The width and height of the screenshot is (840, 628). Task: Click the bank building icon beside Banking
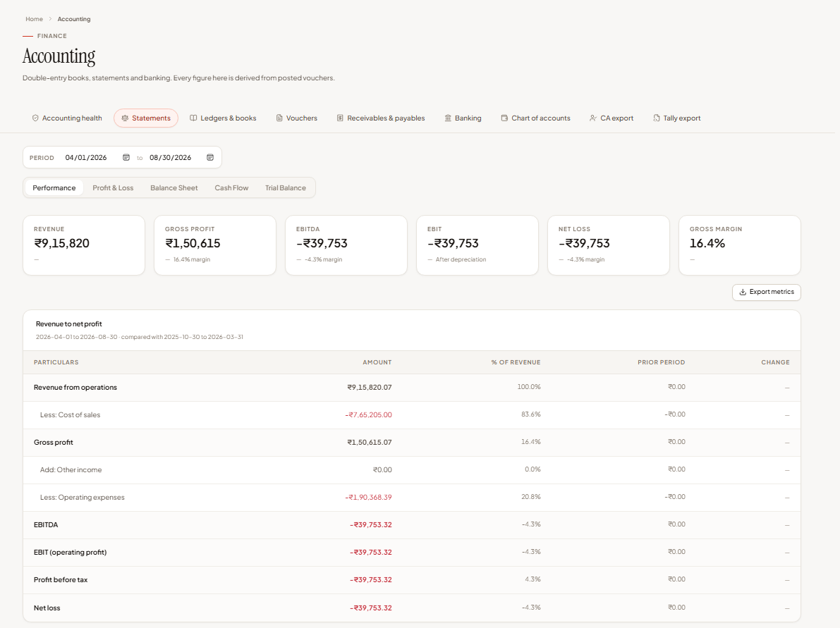pos(448,118)
